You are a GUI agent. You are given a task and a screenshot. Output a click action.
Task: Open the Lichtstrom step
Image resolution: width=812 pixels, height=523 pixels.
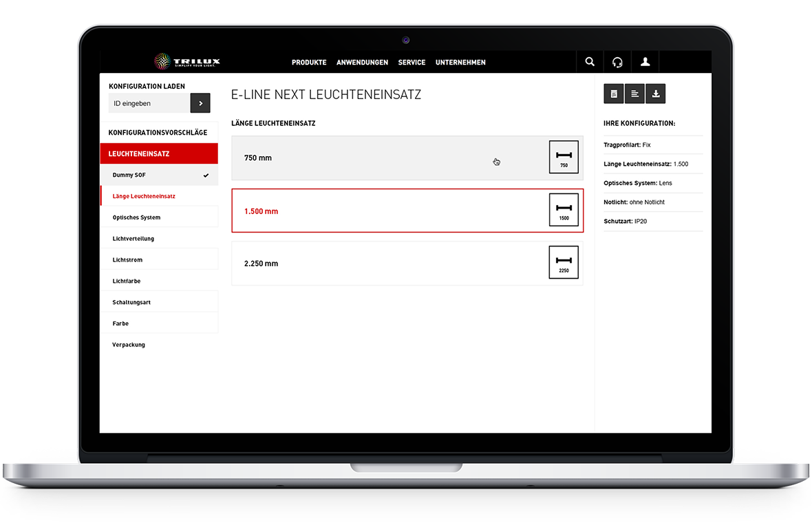(x=159, y=260)
